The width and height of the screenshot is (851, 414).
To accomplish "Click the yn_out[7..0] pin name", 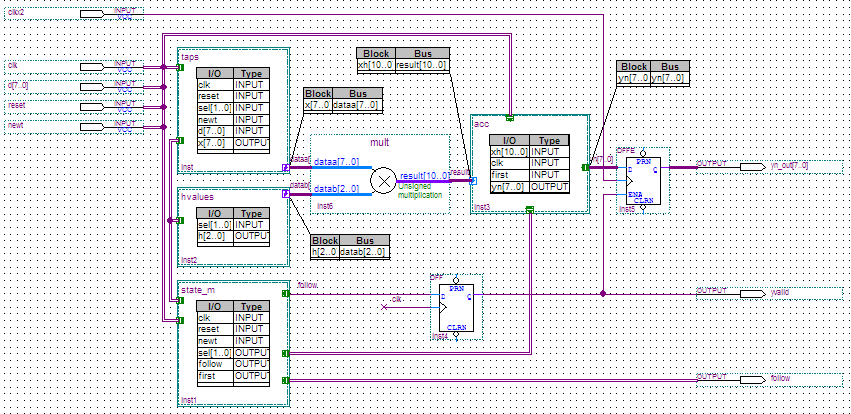I will (789, 165).
